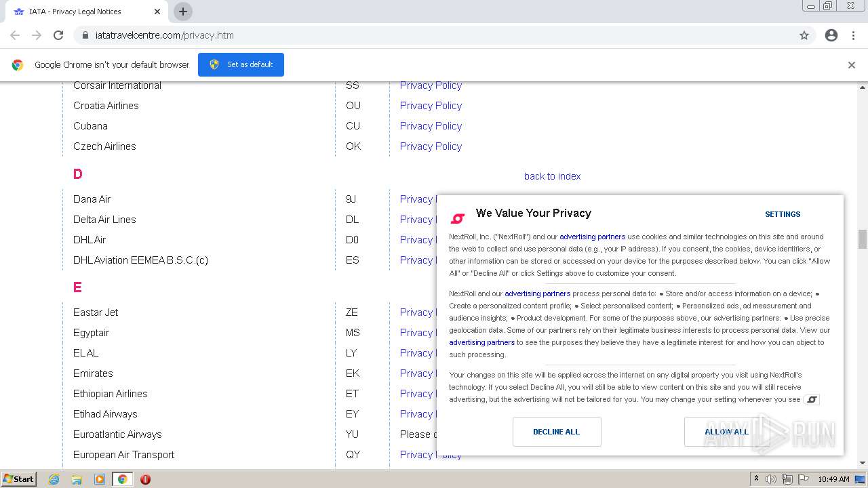Click the NextRoll logo in the privacy dialog
Screen dimensions: 868x488
458,218
